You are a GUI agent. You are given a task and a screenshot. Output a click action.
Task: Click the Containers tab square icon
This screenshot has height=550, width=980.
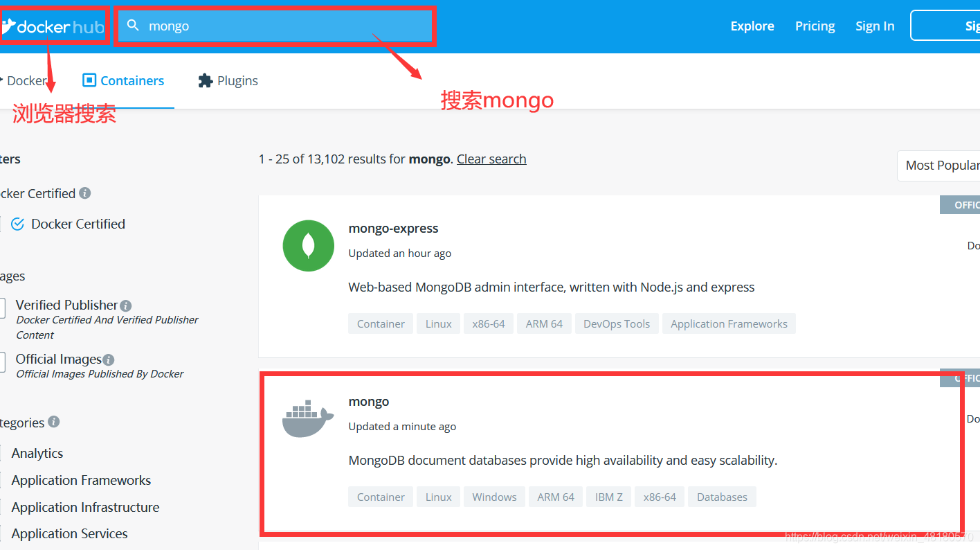click(89, 80)
